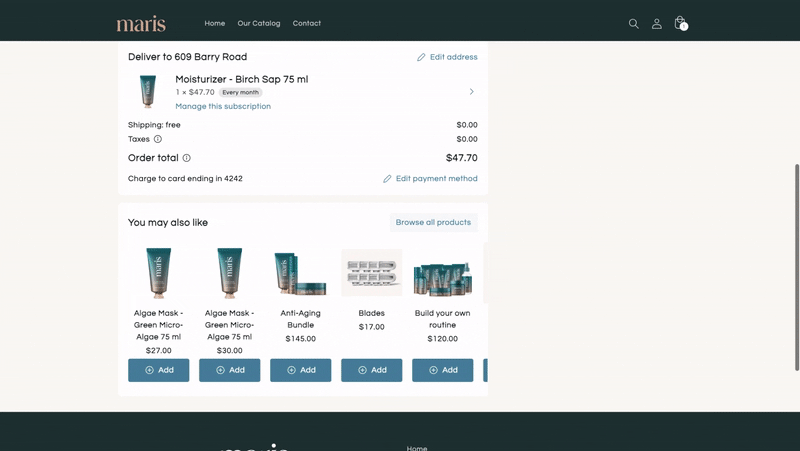This screenshot has width=800, height=451.
Task: Click the taxes info icon
Action: click(x=158, y=139)
